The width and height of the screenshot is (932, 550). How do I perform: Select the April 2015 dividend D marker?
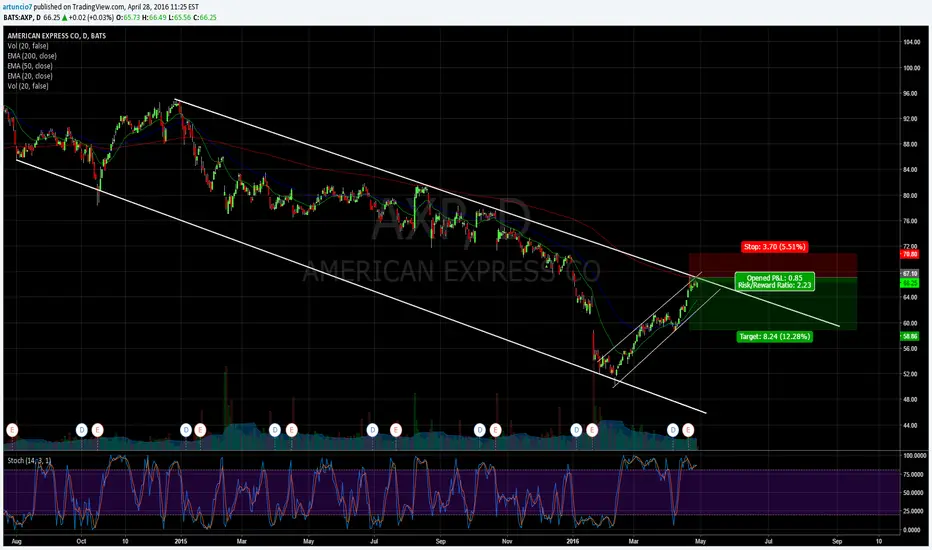pyautogui.click(x=275, y=429)
